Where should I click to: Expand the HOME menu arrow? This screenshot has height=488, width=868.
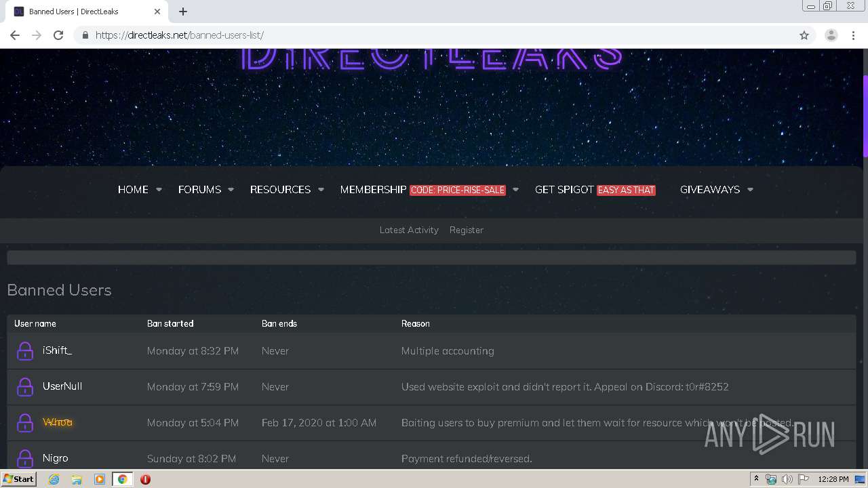pos(159,190)
